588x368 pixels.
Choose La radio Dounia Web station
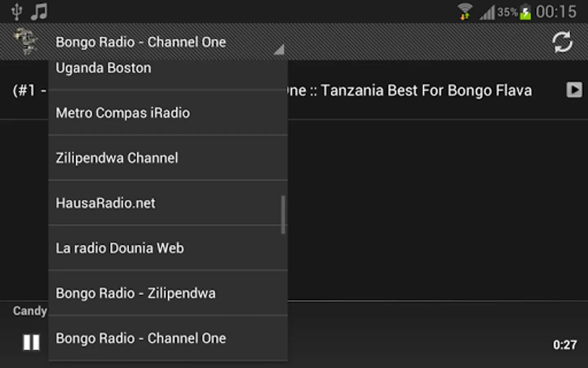tap(168, 248)
